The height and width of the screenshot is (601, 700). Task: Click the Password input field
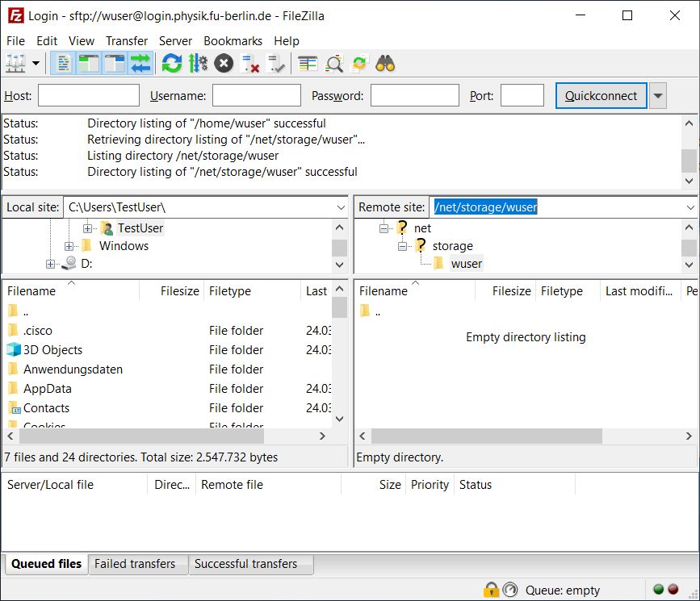coord(415,95)
